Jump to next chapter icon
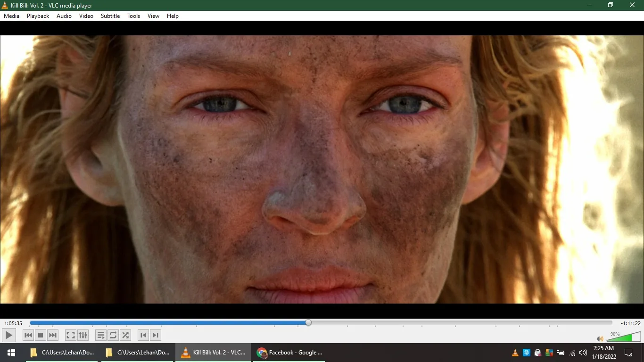Viewport: 644px width, 362px height. pos(155,335)
